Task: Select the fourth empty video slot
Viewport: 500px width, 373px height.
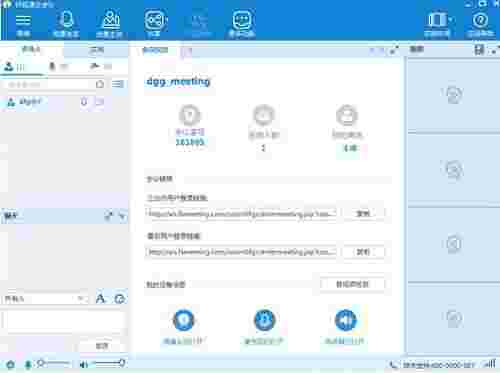Action: pyautogui.click(x=454, y=318)
